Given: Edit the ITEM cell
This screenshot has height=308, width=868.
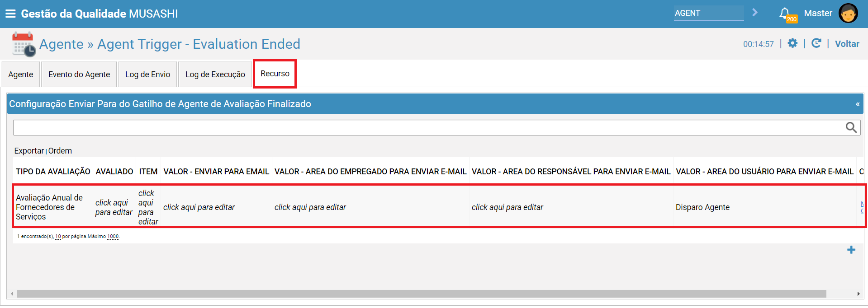Looking at the screenshot, I should point(148,207).
